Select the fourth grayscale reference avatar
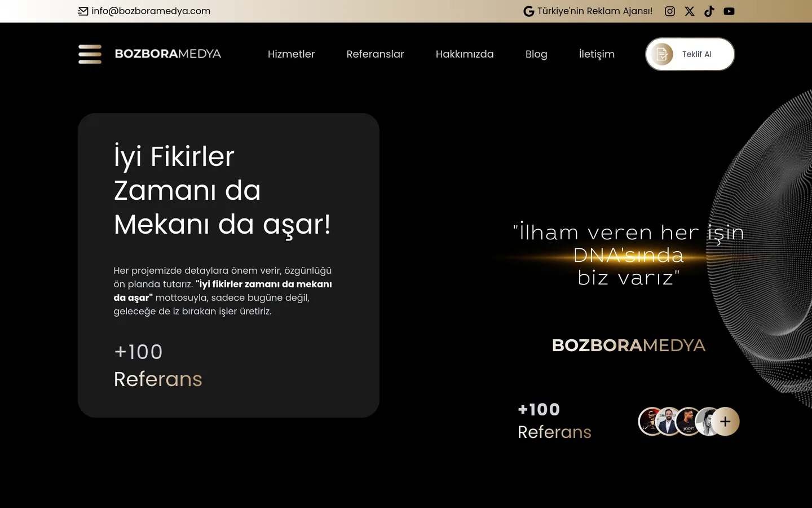The image size is (812, 508). [705, 422]
